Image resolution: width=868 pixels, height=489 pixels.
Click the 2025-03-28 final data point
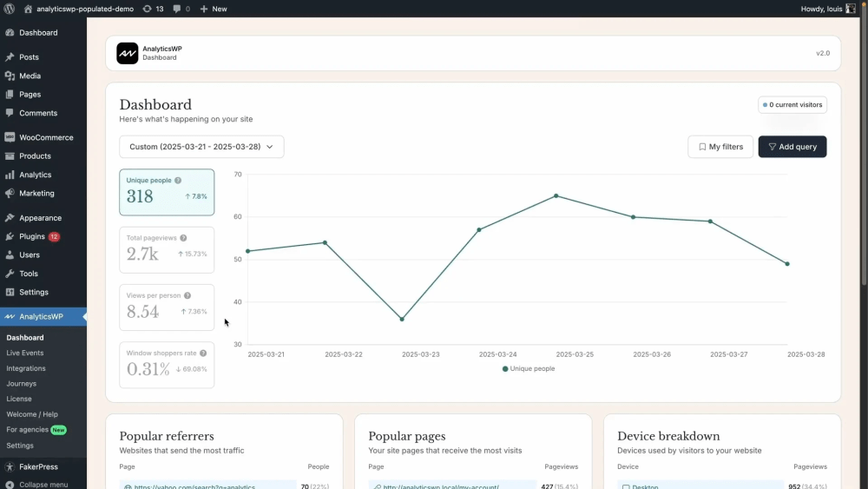point(787,264)
